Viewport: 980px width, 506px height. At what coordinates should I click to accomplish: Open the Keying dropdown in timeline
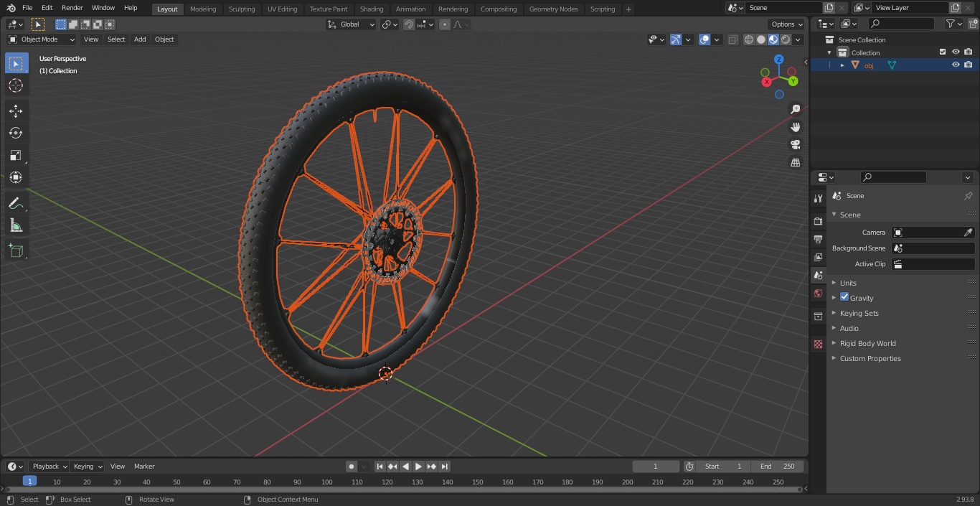point(88,467)
